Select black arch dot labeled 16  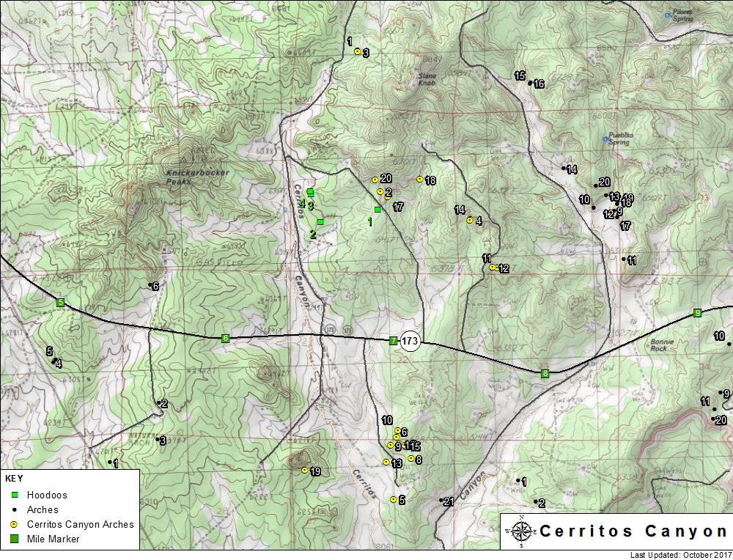pyautogui.click(x=530, y=84)
